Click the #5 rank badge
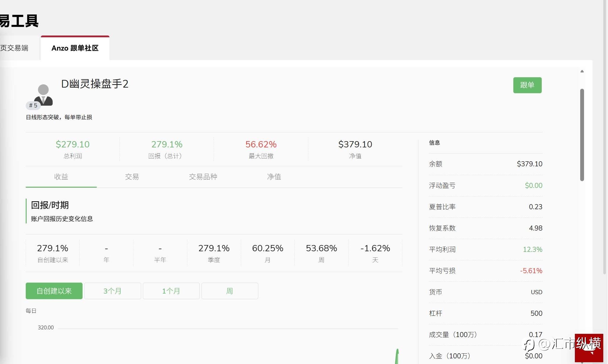 33,105
